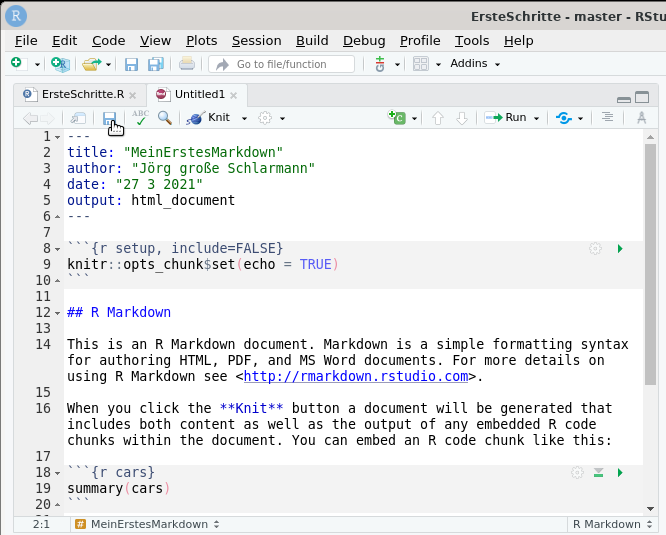Click setup chunk options gear icon

[595, 248]
